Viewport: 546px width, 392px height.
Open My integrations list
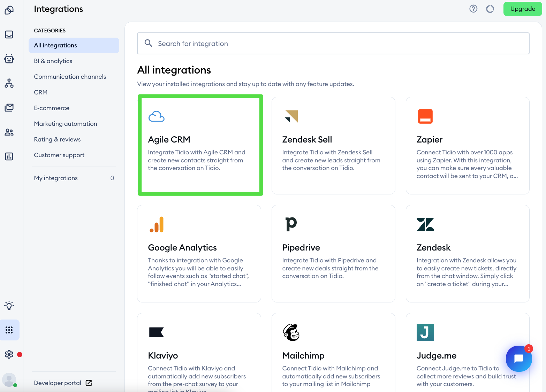74,178
